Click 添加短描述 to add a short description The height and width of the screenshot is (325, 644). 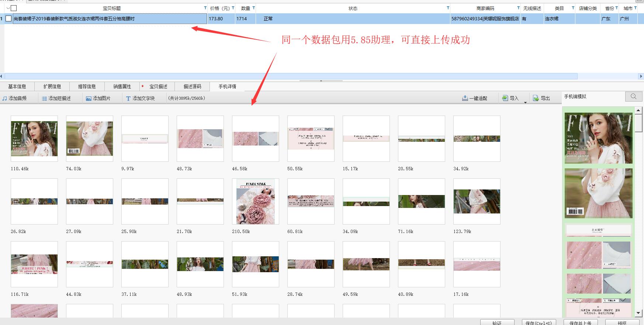point(44,99)
